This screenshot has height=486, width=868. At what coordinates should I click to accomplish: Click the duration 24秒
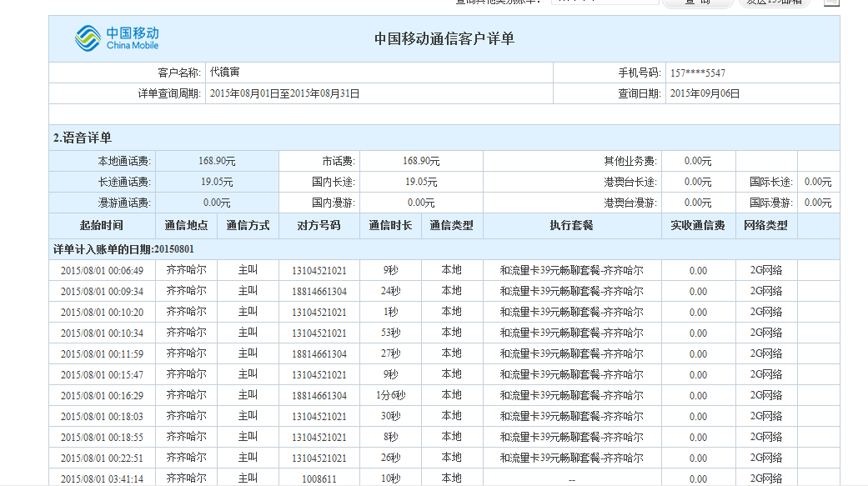pos(390,291)
